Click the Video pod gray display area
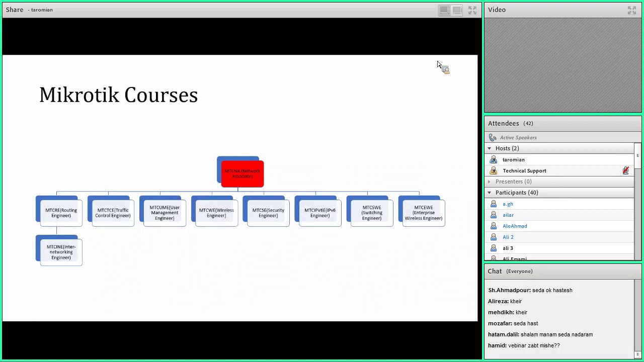This screenshot has height=362, width=644. coord(563,65)
